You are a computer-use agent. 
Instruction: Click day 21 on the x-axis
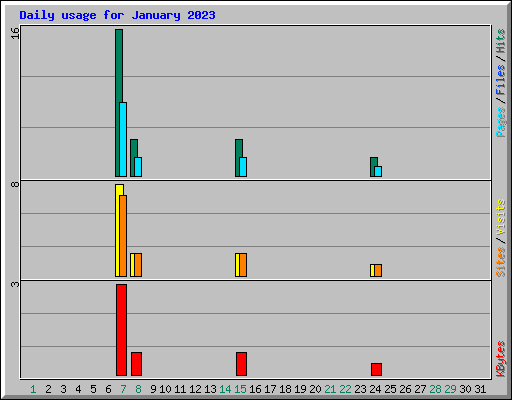(x=330, y=389)
